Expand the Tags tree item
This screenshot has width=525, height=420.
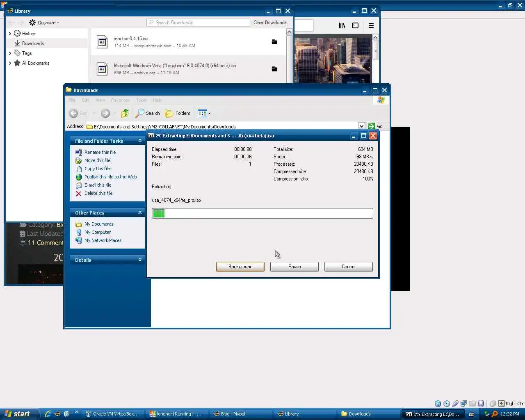(10, 53)
